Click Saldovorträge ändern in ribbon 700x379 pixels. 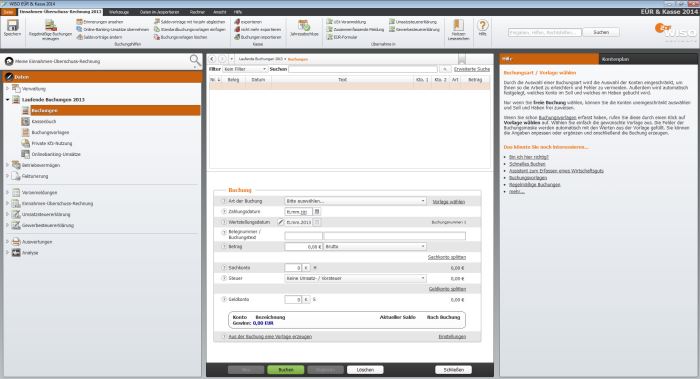[99, 37]
